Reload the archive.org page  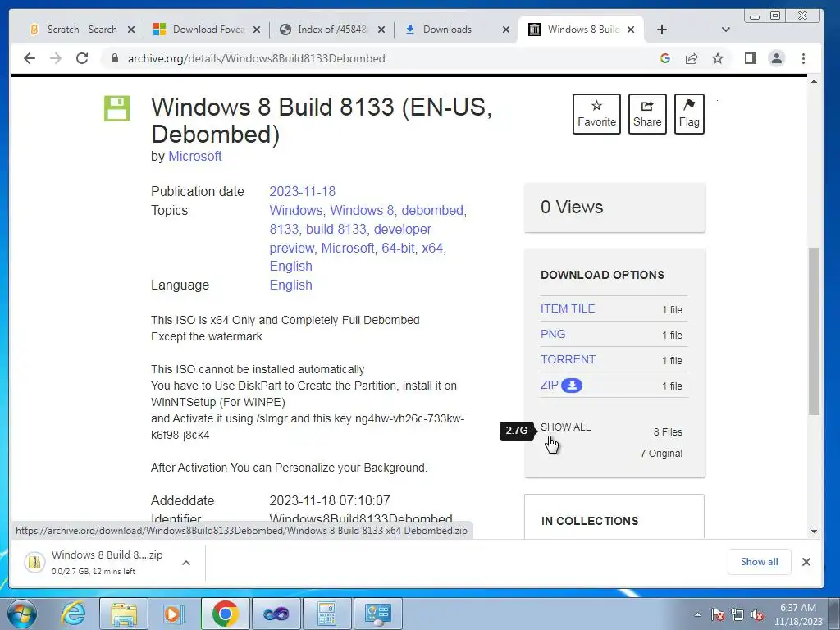pos(82,58)
